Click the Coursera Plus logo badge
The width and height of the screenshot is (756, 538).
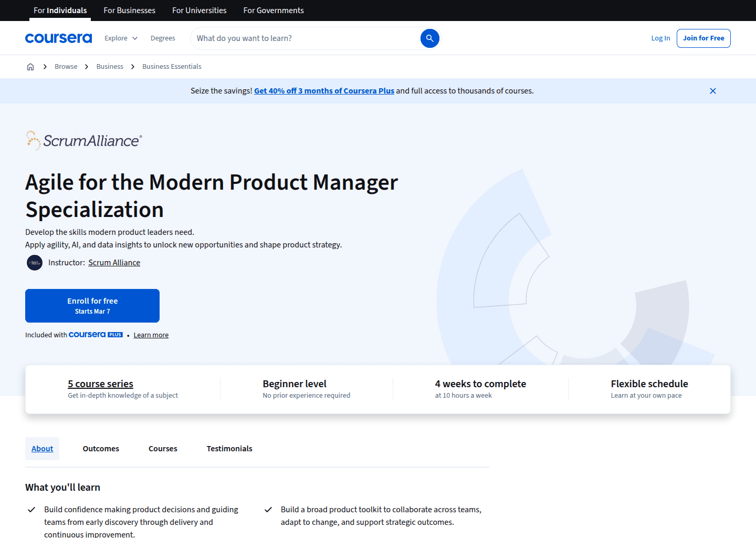pyautogui.click(x=96, y=335)
